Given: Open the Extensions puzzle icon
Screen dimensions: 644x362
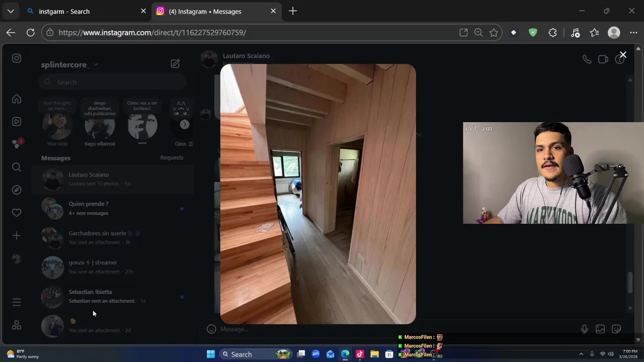Looking at the screenshot, I should tap(552, 33).
